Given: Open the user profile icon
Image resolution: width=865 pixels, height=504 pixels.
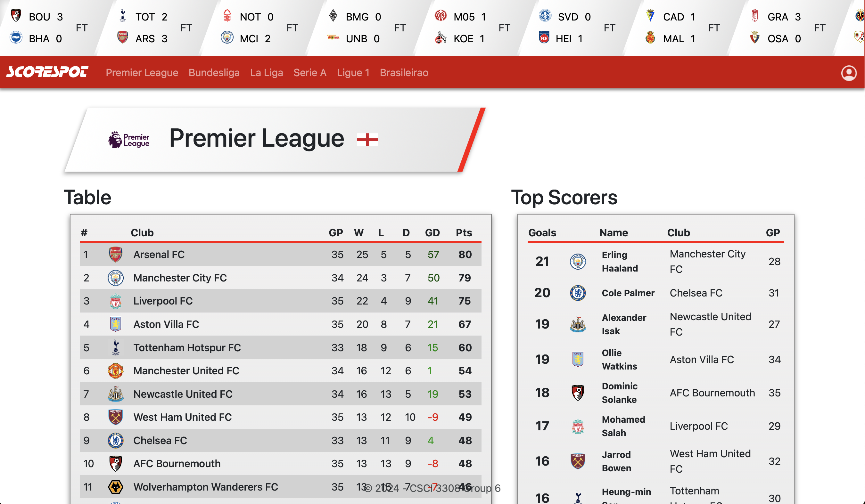Looking at the screenshot, I should coord(849,73).
